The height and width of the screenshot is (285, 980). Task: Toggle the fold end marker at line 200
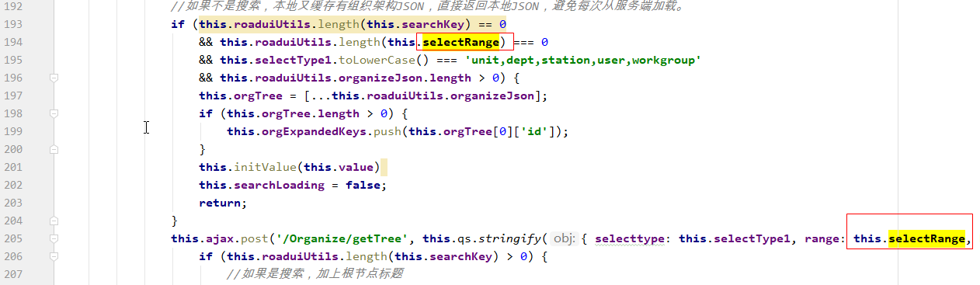click(54, 149)
